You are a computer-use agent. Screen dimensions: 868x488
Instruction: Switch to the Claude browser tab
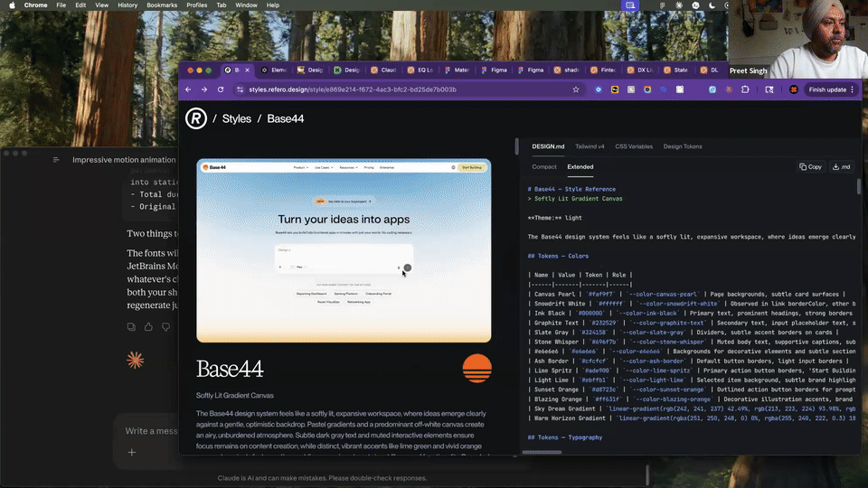pos(384,70)
